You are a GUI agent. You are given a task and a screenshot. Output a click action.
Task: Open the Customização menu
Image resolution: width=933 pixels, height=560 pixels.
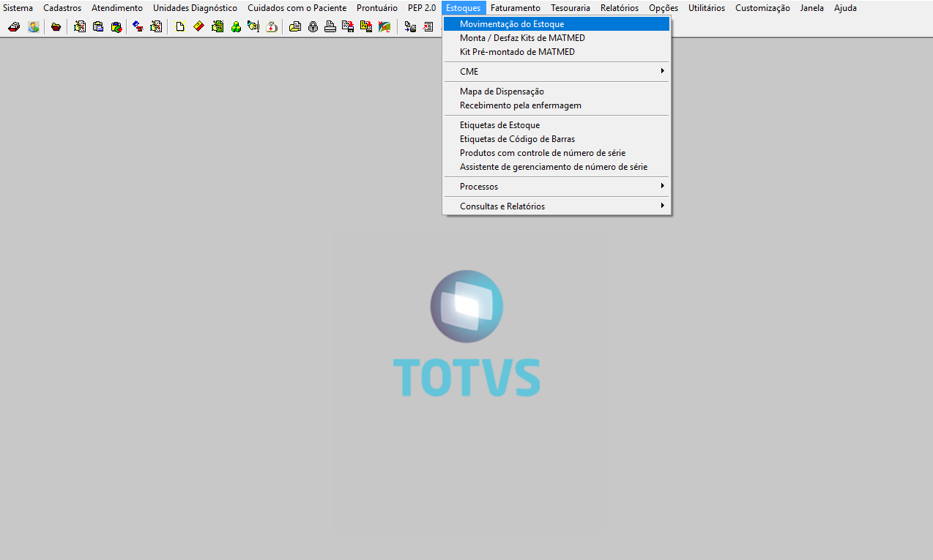click(762, 8)
